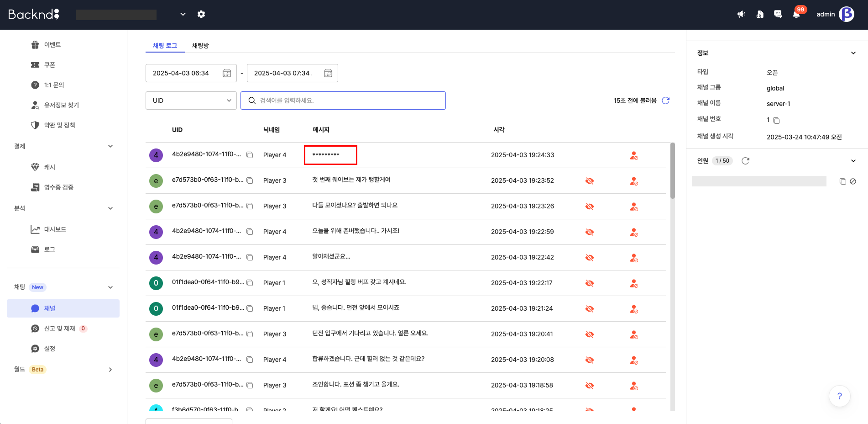Collapse the 인원 panel
The width and height of the screenshot is (868, 424).
[853, 161]
